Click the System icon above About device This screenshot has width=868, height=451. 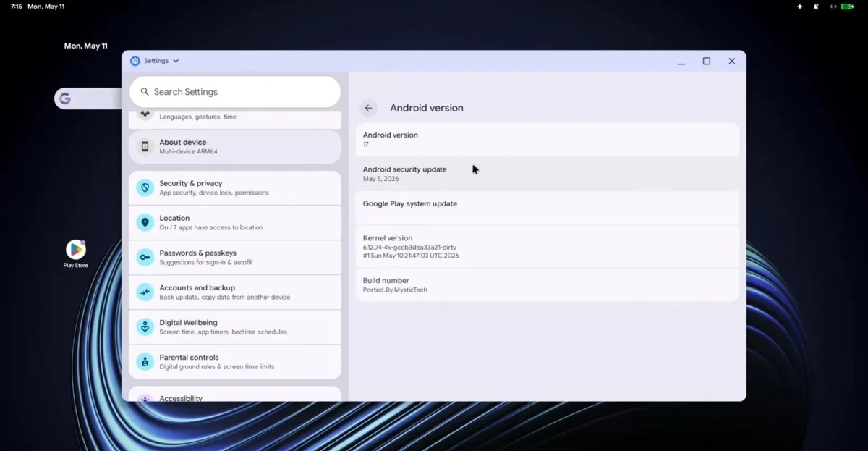click(x=145, y=114)
